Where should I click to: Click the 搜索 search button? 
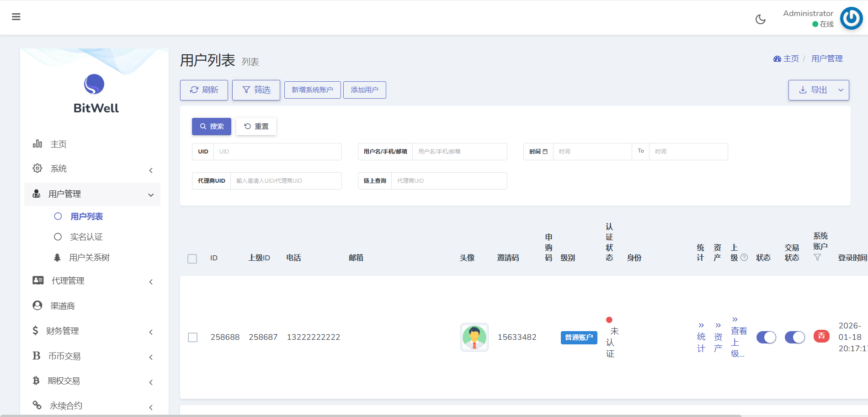(212, 127)
